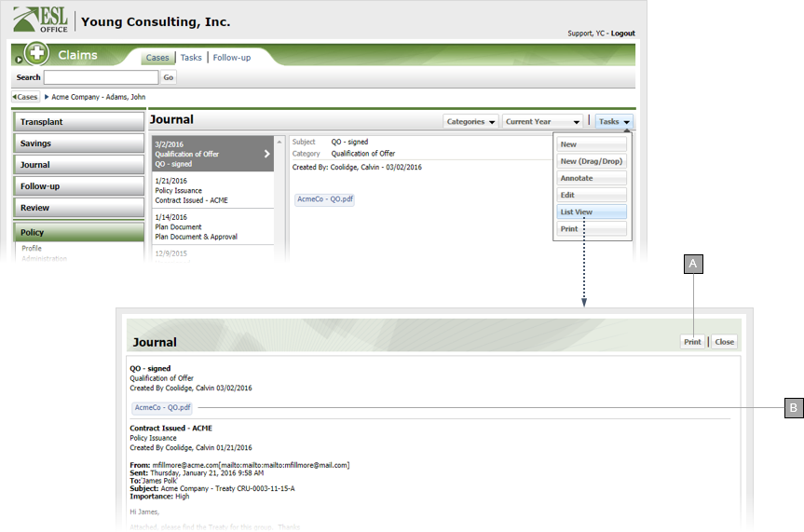
Task: Choose Annotate in the Tasks menu
Action: coord(592,178)
